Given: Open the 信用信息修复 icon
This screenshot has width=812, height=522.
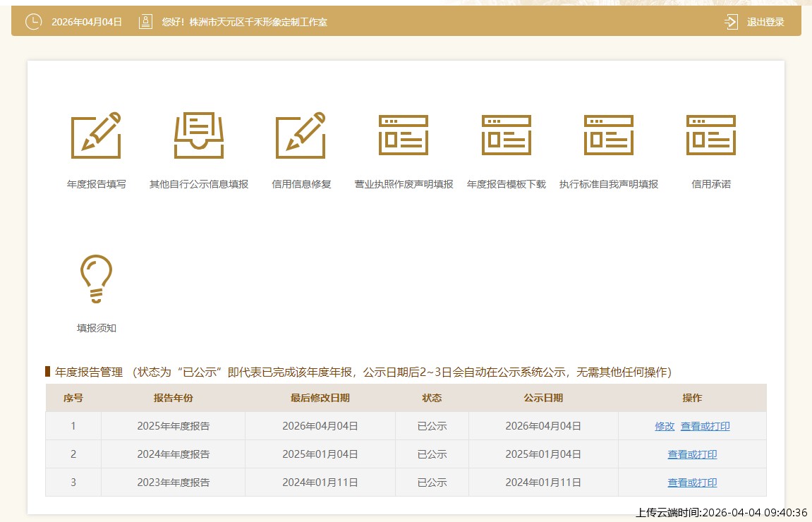Looking at the screenshot, I should pyautogui.click(x=301, y=135).
